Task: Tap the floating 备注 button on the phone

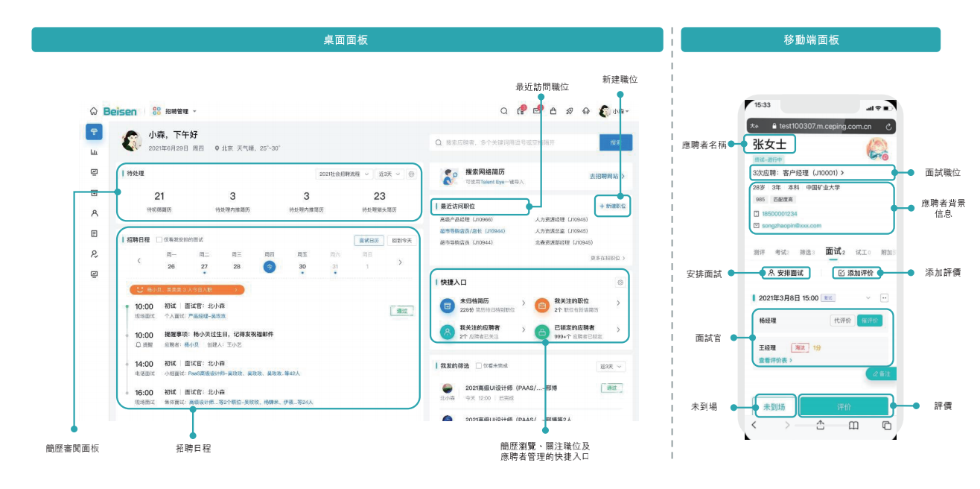Action: [881, 373]
